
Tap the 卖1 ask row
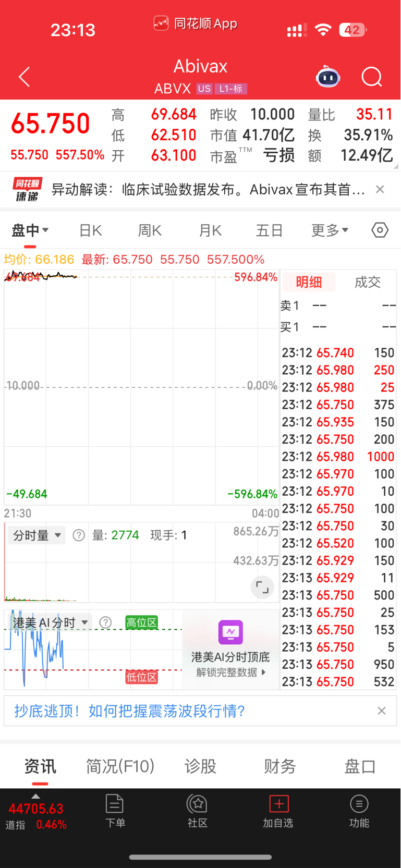point(338,305)
